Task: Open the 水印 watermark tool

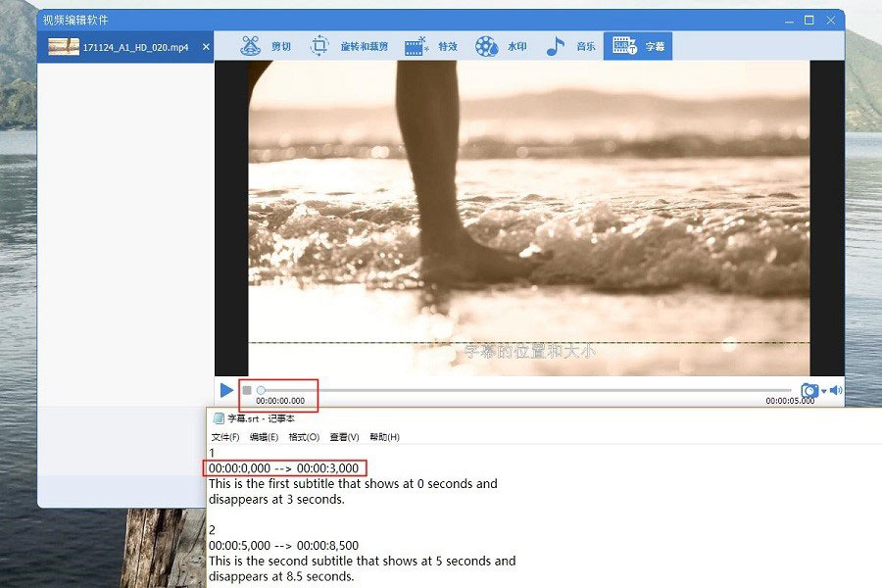Action: click(x=501, y=46)
